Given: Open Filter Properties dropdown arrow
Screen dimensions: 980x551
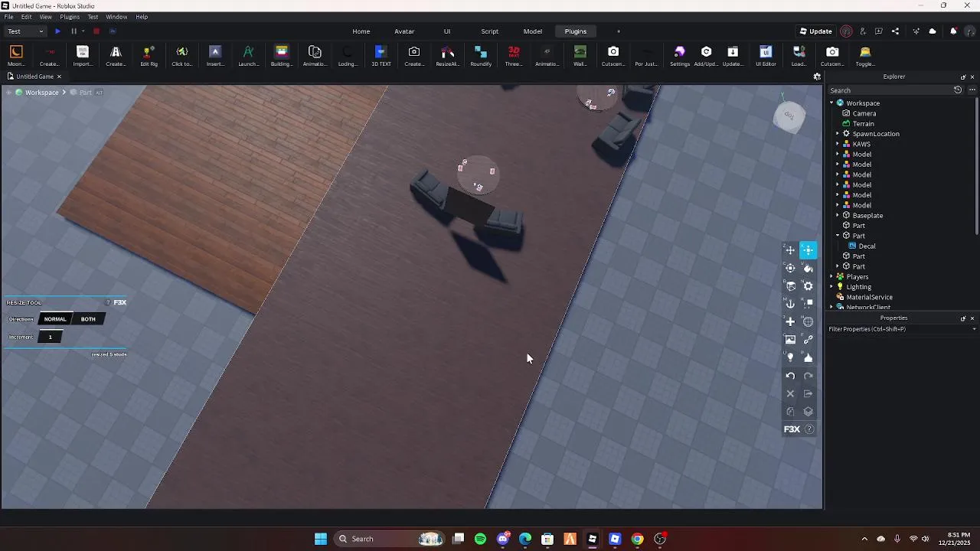Looking at the screenshot, I should click(974, 329).
